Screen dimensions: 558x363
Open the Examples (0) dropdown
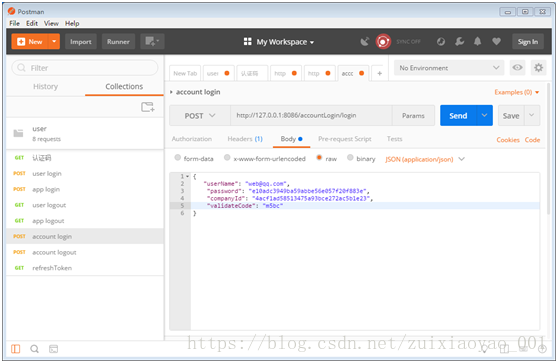point(516,92)
